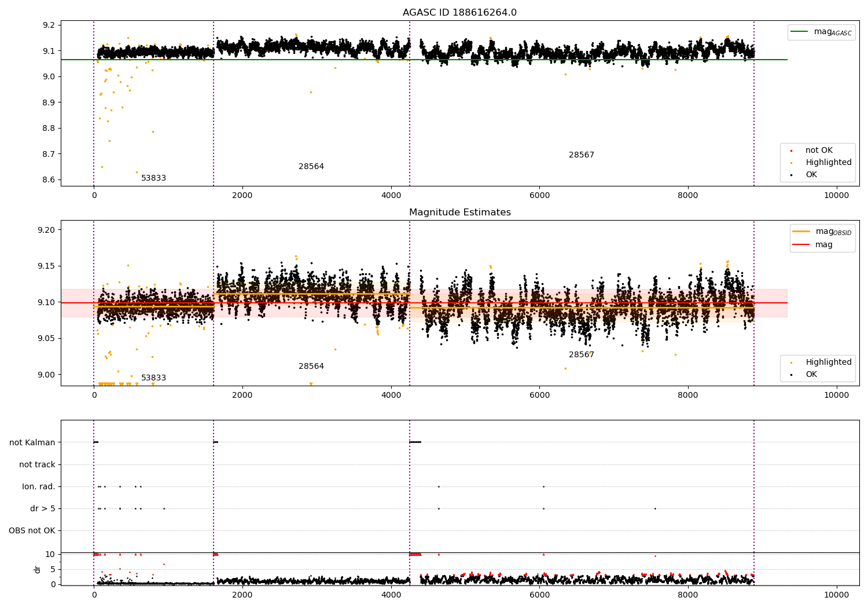Image resolution: width=868 pixels, height=608 pixels.
Task: Click the 8.9 y-tick label in top plot
Action: (x=49, y=102)
